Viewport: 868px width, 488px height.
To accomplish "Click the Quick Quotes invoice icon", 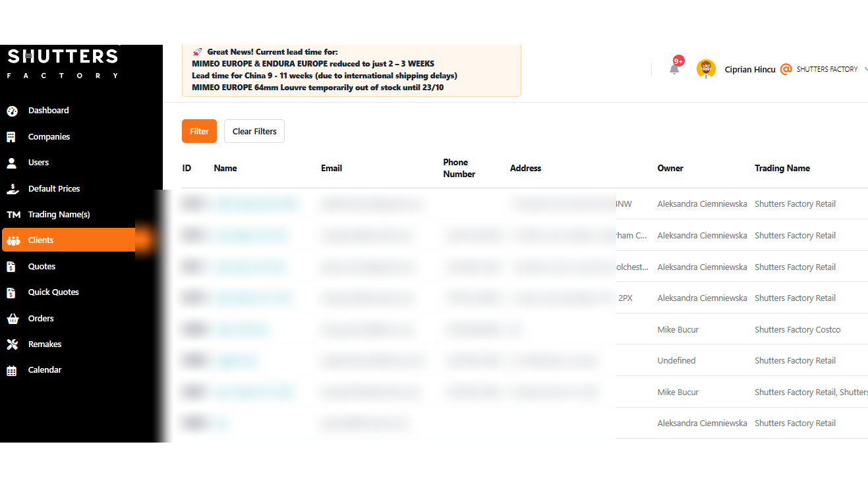I will coord(11,292).
